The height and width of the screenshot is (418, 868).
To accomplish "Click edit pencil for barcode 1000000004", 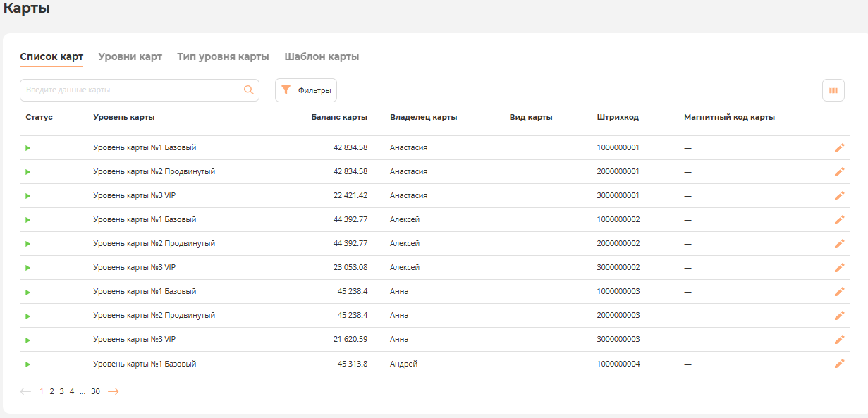I will [839, 364].
